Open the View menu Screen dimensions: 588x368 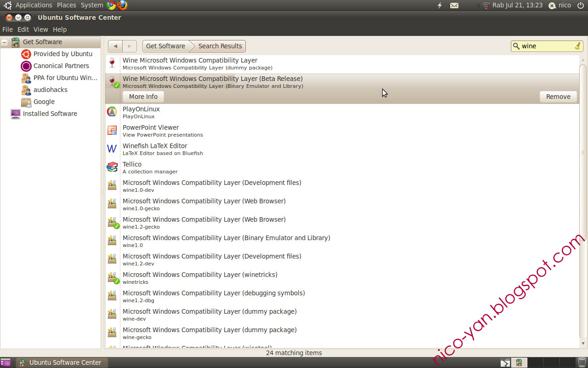[40, 29]
